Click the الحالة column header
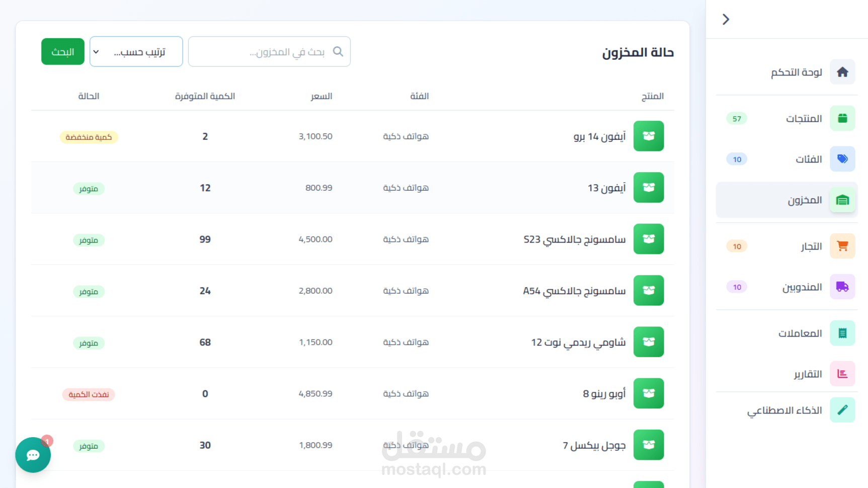Image resolution: width=868 pixels, height=488 pixels. tap(89, 96)
